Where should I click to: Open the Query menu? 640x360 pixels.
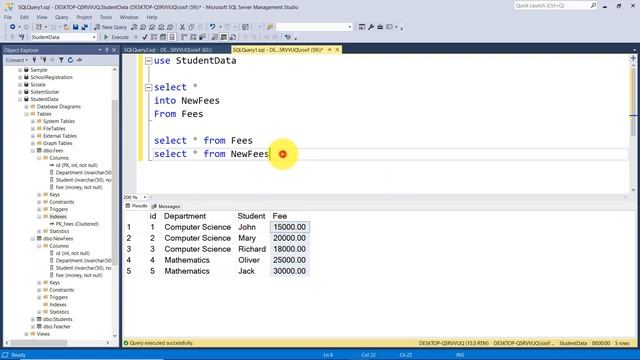click(62, 17)
